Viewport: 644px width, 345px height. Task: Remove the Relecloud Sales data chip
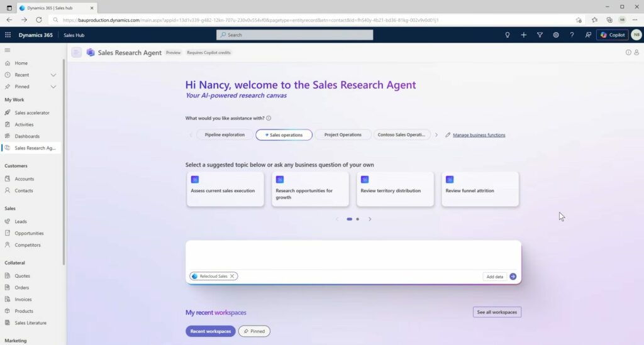[232, 276]
